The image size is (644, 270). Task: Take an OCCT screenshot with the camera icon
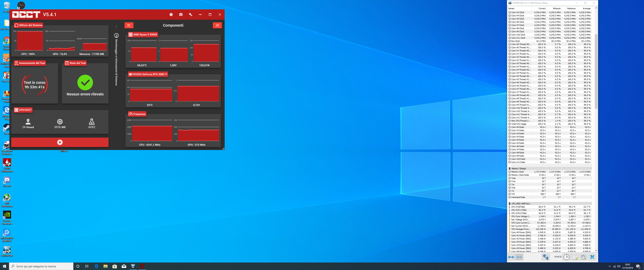point(181,14)
